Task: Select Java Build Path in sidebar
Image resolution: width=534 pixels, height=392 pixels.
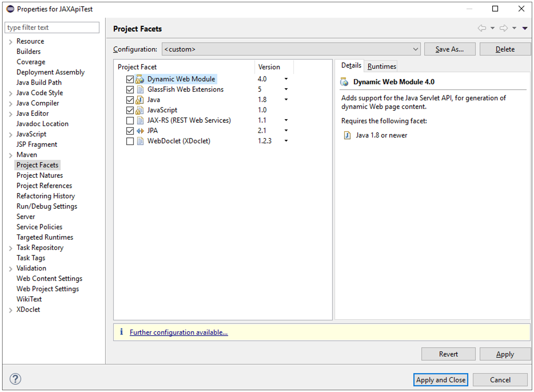Action: pyautogui.click(x=39, y=82)
